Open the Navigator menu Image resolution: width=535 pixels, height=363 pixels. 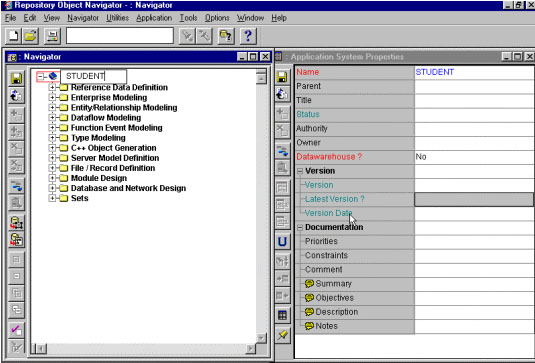(x=83, y=18)
